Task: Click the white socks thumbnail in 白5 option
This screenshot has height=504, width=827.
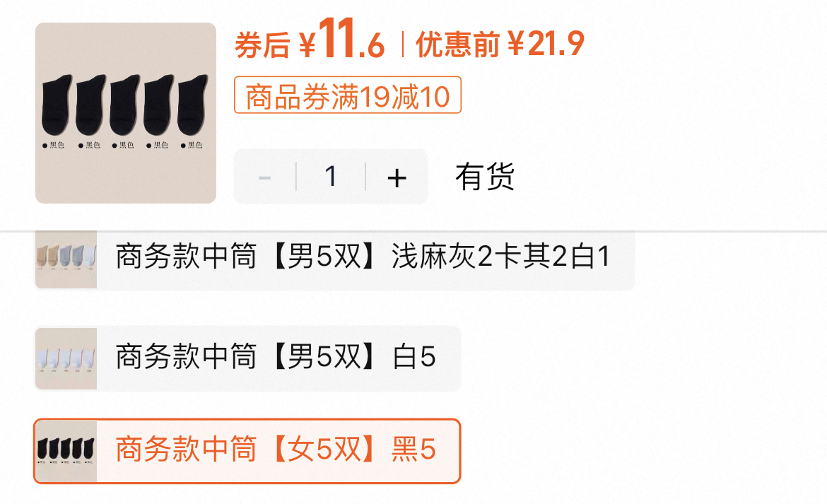Action: [x=66, y=358]
